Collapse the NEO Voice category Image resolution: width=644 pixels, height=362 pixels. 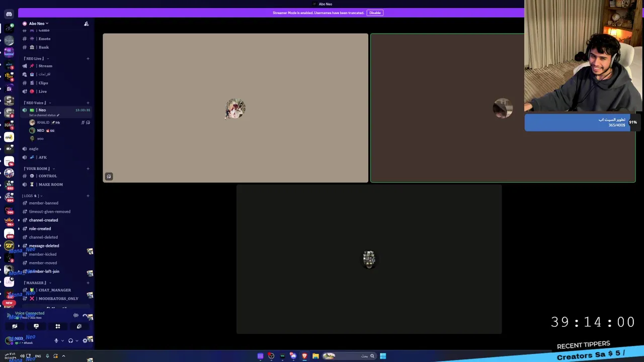pos(37,103)
